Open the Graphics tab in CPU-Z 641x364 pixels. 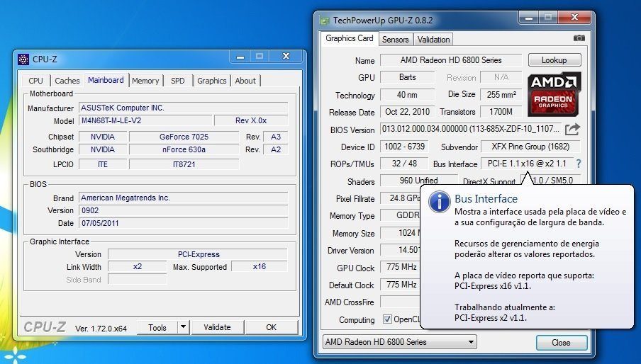click(x=212, y=81)
